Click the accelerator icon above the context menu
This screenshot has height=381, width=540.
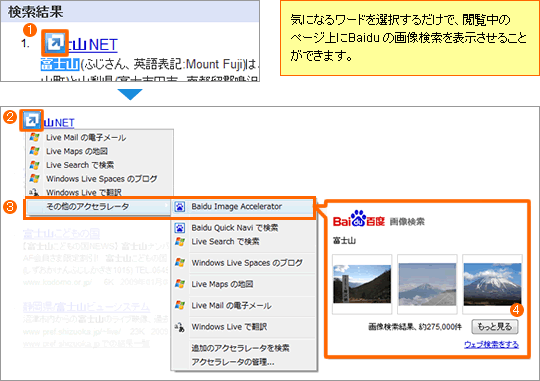pos(31,121)
